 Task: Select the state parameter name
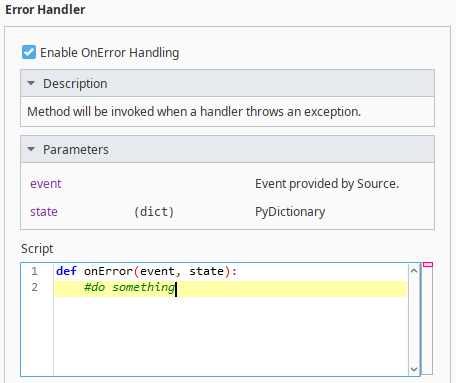pyautogui.click(x=44, y=212)
